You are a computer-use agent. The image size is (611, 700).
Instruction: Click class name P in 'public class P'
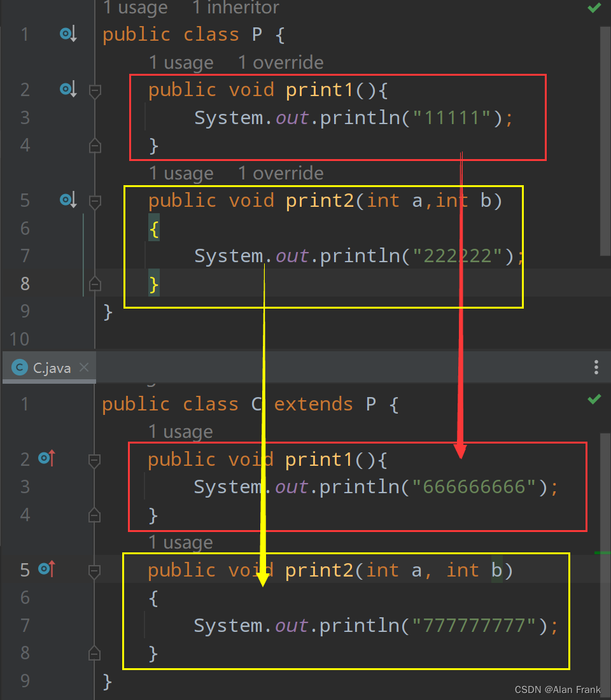257,34
